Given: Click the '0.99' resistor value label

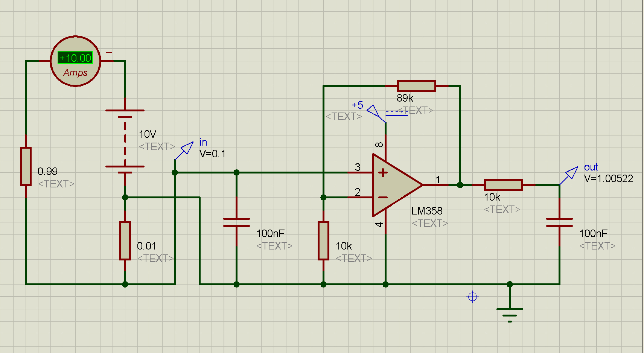Looking at the screenshot, I should click(47, 172).
